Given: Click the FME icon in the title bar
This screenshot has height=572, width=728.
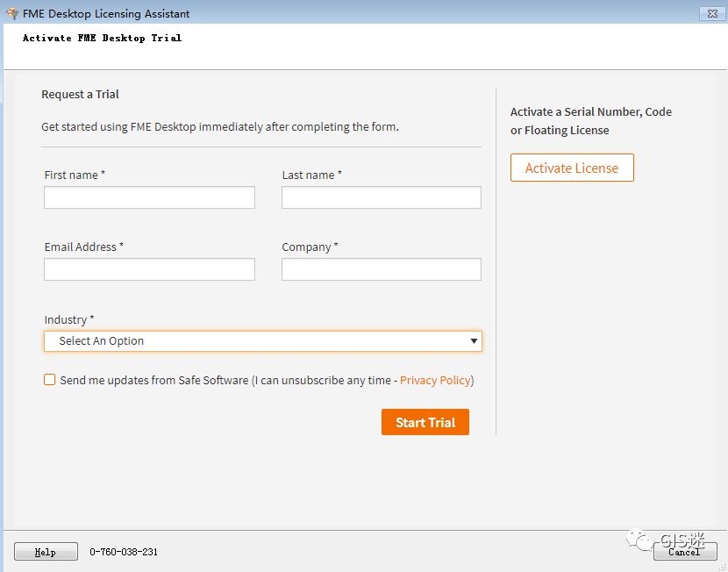Looking at the screenshot, I should 11,14.
